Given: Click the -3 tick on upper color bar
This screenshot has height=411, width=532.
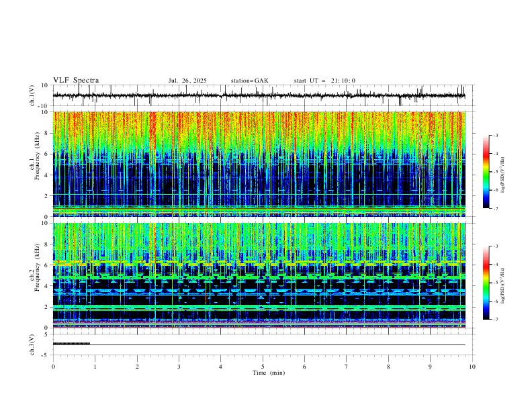Looking at the screenshot, I should [x=495, y=135].
